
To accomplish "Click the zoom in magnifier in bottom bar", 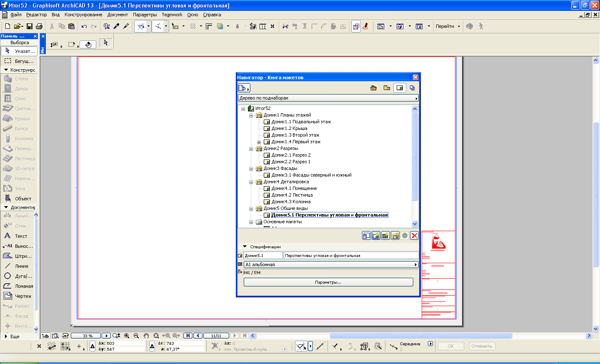I will pos(127,336).
